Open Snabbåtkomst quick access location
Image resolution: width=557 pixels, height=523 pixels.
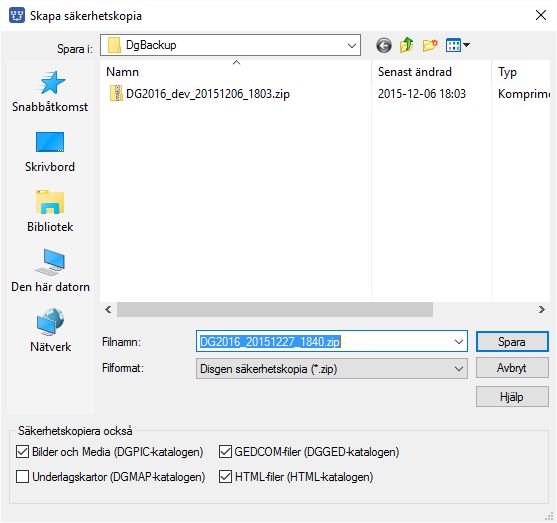click(50, 92)
